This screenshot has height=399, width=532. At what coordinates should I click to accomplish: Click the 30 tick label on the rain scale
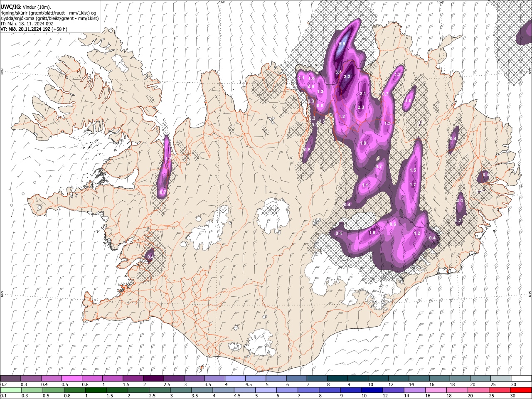(x=512, y=396)
